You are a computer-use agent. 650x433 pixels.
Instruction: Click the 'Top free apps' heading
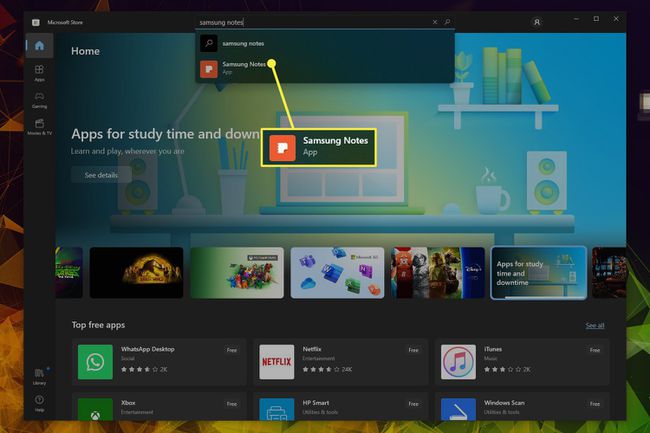click(x=98, y=325)
